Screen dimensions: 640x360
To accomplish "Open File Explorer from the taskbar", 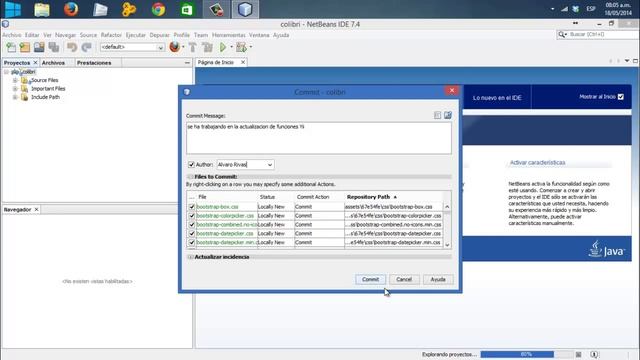I will [42, 9].
